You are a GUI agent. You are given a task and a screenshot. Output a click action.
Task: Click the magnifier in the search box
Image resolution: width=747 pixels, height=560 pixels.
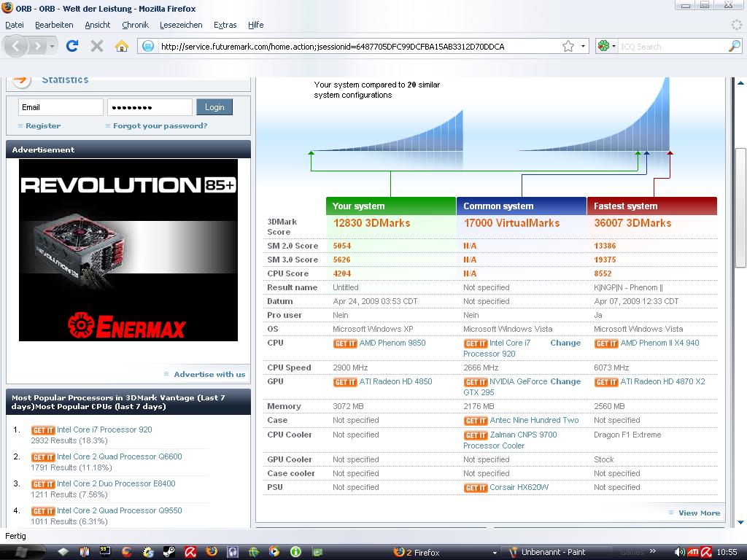[x=735, y=46]
